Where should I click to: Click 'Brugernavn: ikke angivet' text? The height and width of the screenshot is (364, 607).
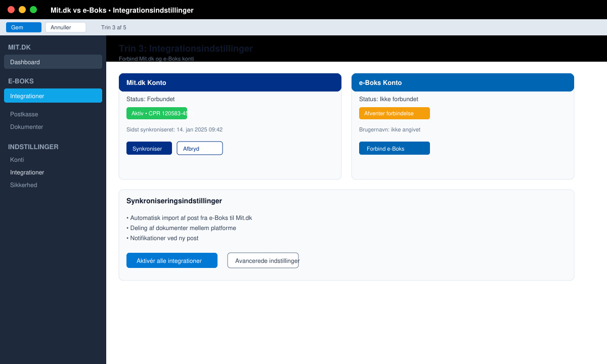389,129
